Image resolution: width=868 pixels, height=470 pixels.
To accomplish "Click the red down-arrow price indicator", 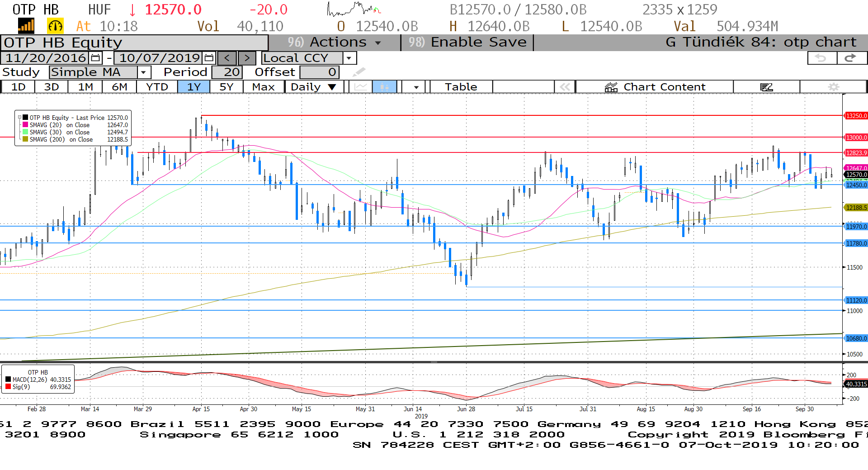I will tap(132, 10).
